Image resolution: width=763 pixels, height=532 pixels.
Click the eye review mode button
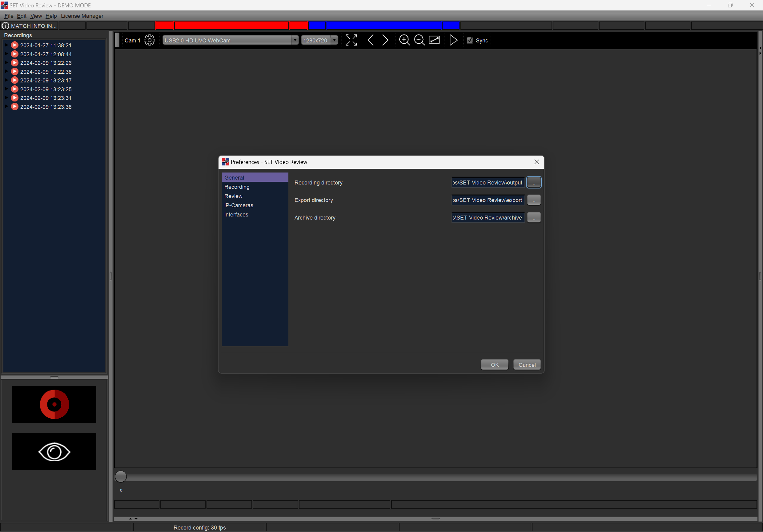point(54,451)
